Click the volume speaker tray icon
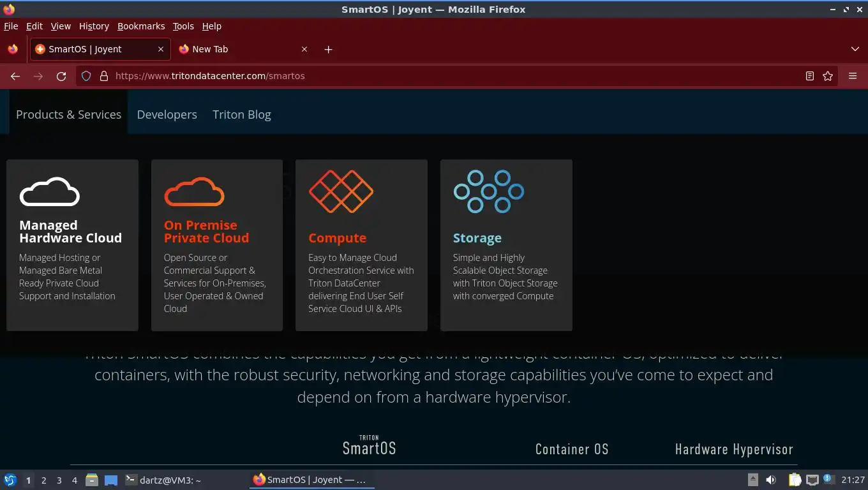The image size is (868, 490). [771, 480]
